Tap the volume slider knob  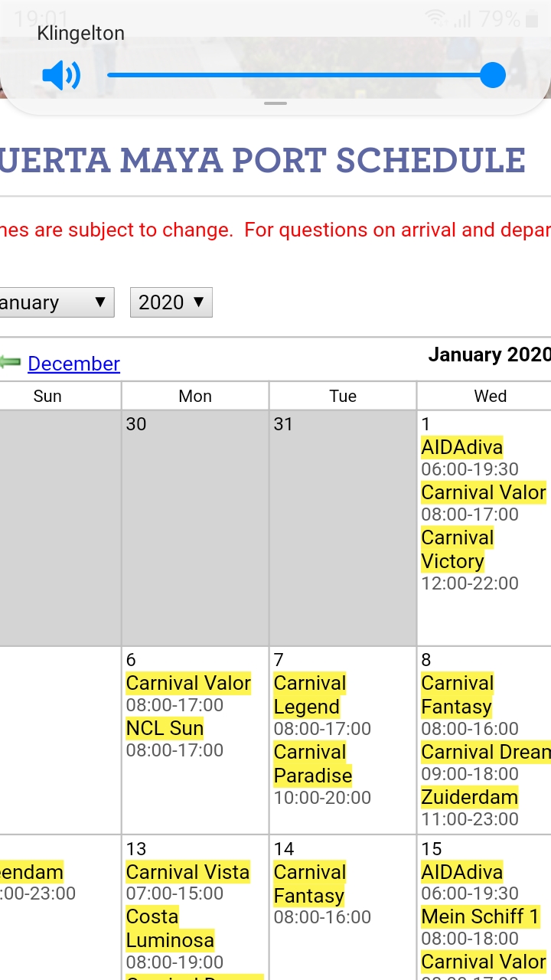[x=493, y=75]
